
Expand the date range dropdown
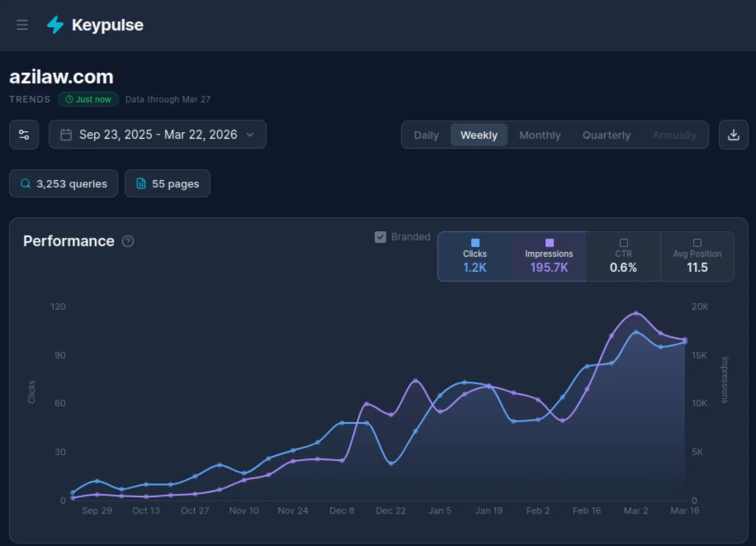coord(251,134)
